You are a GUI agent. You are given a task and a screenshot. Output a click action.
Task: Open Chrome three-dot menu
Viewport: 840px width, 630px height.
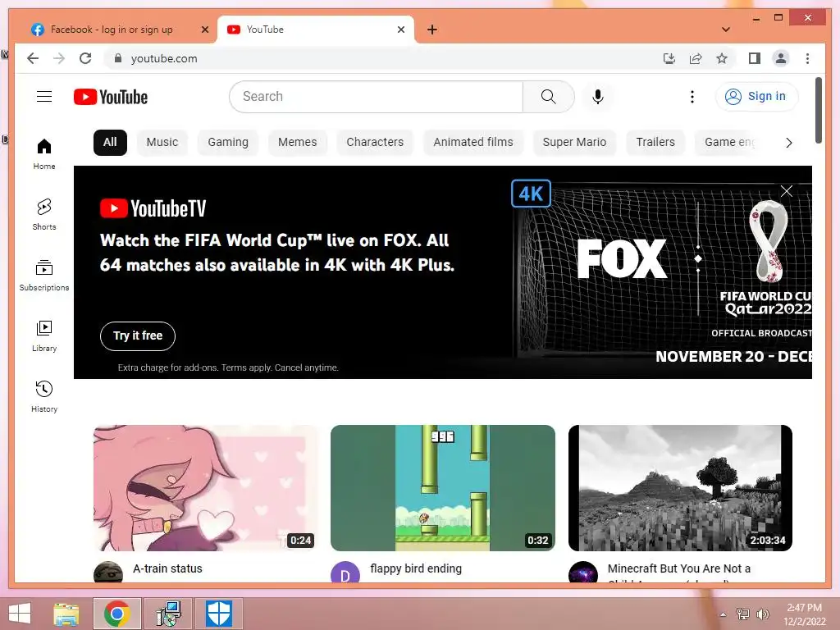click(x=807, y=58)
